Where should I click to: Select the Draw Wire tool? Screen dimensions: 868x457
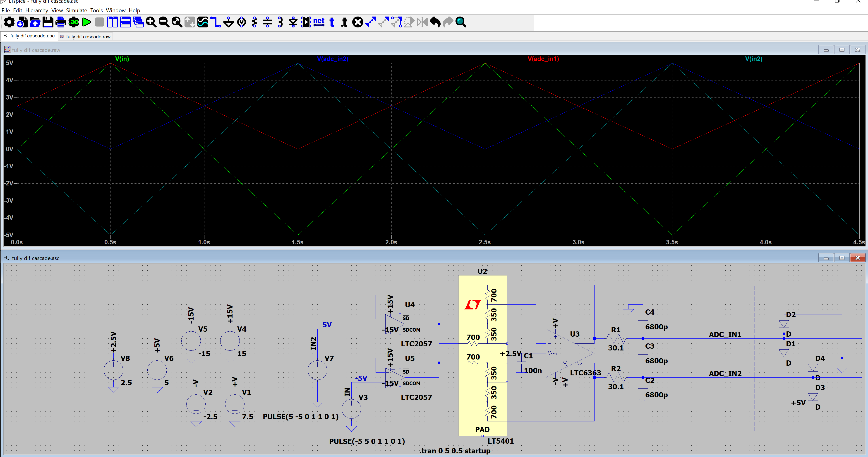pos(216,22)
